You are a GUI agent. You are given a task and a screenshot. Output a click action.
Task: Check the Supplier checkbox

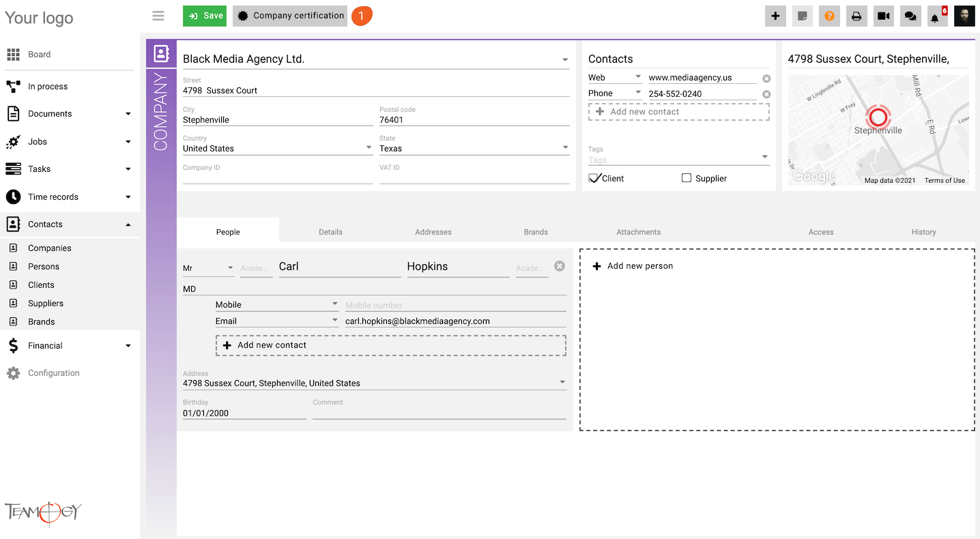687,178
